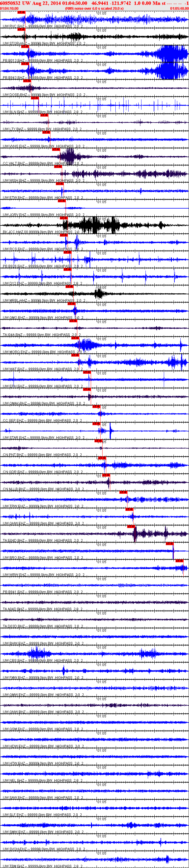Select the UW VVHS EHZ trace label

(x=44, y=146)
